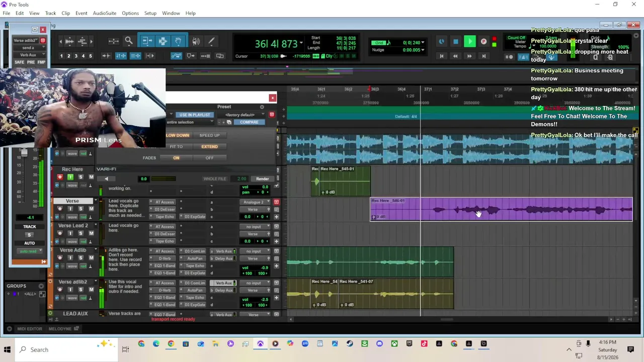644x362 pixels.
Task: Click the automation follows edit icon
Action: (176, 56)
